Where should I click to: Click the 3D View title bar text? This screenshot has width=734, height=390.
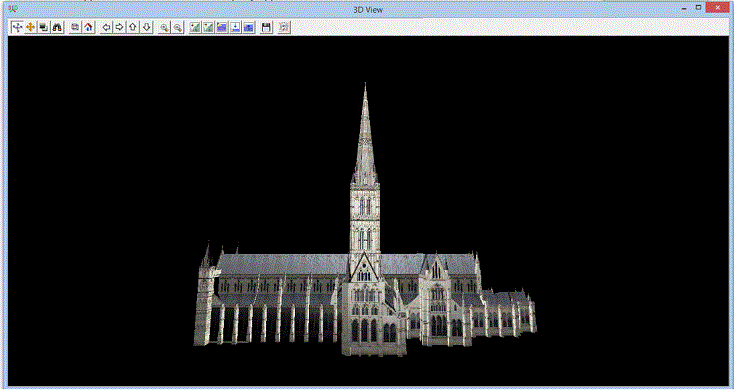[x=367, y=9]
